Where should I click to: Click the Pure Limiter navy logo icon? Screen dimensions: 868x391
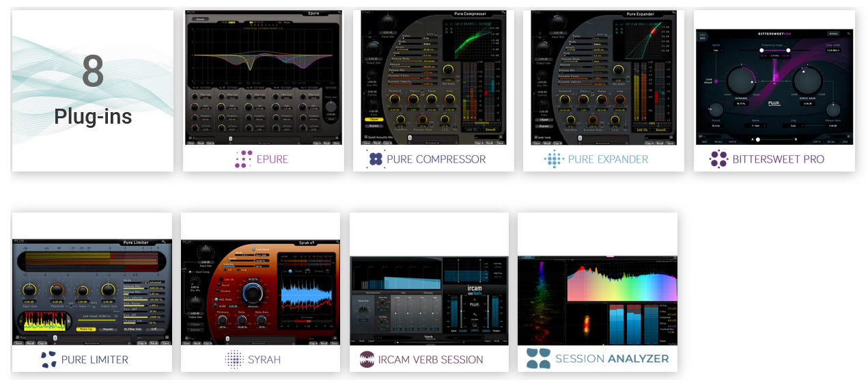coord(48,360)
